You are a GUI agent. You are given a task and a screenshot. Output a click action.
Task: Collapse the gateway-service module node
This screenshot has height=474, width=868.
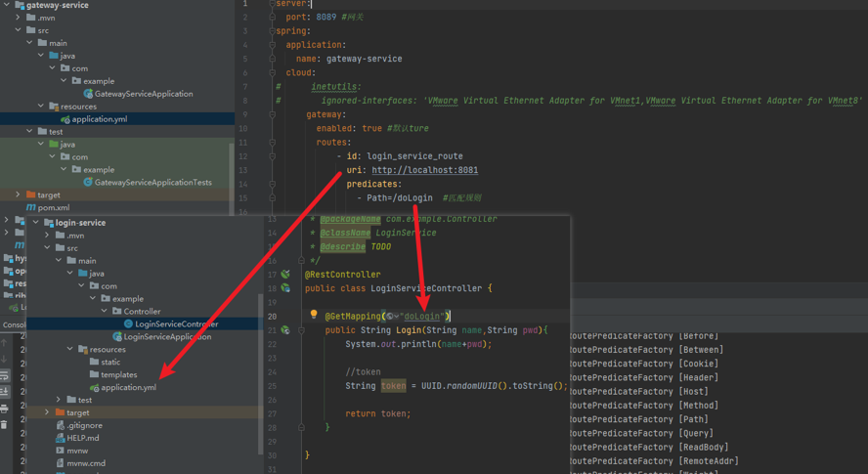click(7, 5)
